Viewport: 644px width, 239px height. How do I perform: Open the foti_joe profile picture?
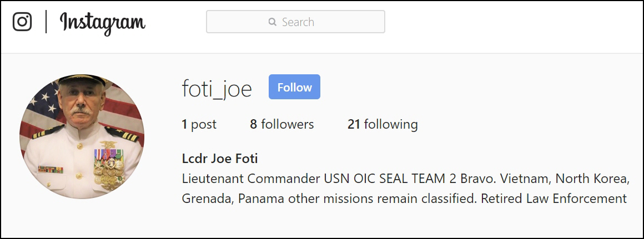(82, 136)
